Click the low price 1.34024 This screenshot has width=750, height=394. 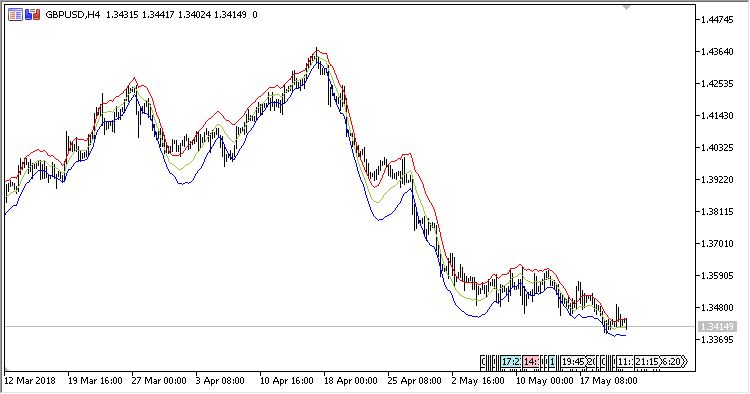pyautogui.click(x=194, y=15)
